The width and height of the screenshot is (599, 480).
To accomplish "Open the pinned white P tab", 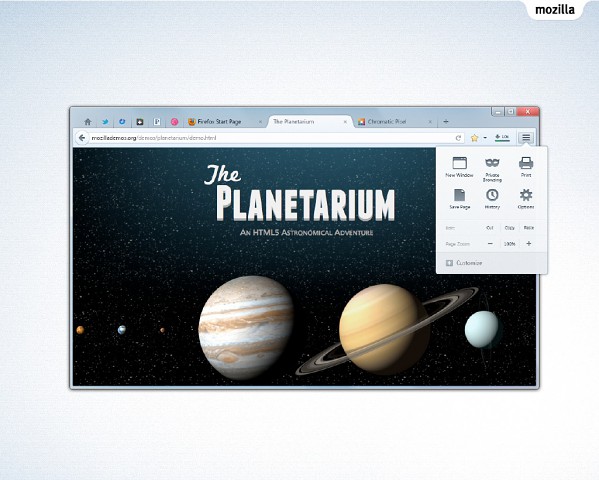I will click(157, 122).
